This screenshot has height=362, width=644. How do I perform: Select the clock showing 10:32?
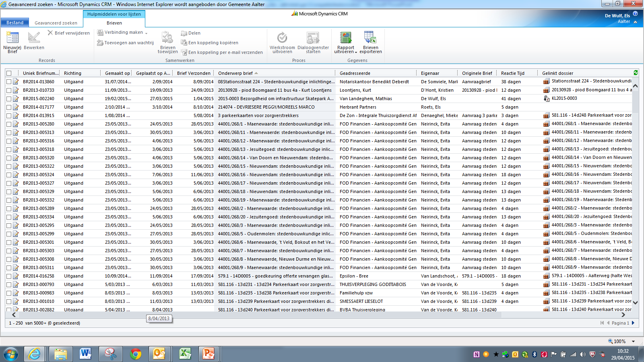[x=623, y=351]
